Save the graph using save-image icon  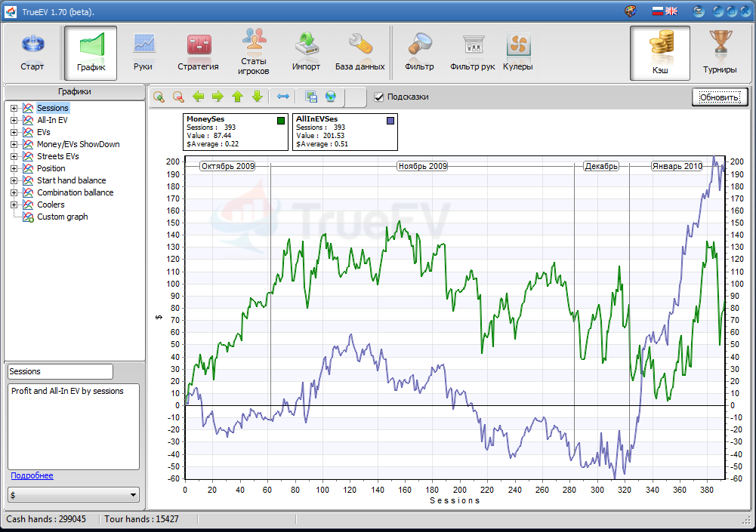pos(311,97)
